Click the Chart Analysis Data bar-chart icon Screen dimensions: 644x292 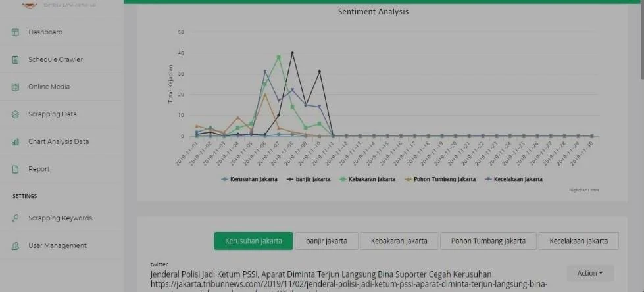click(x=15, y=142)
